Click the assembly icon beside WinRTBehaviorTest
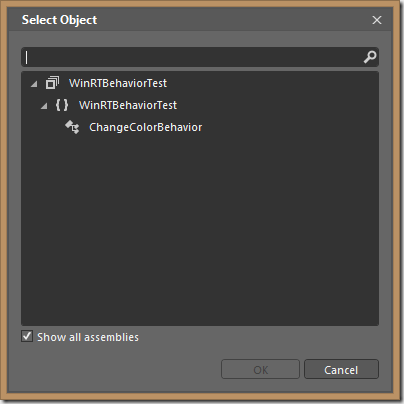The height and width of the screenshot is (404, 404). coord(52,83)
